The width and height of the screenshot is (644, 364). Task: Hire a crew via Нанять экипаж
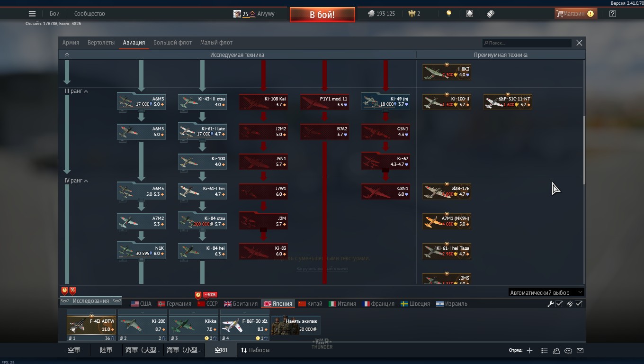tap(296, 325)
